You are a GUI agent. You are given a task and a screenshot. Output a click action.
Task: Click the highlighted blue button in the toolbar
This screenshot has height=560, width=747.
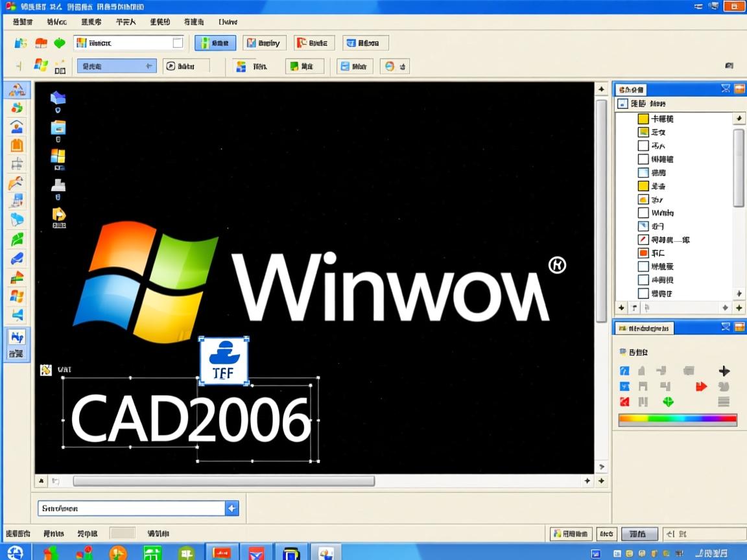(215, 42)
